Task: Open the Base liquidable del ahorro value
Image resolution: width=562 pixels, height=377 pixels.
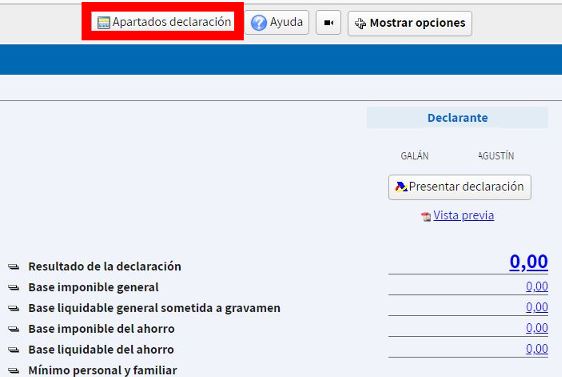Action: (537, 349)
